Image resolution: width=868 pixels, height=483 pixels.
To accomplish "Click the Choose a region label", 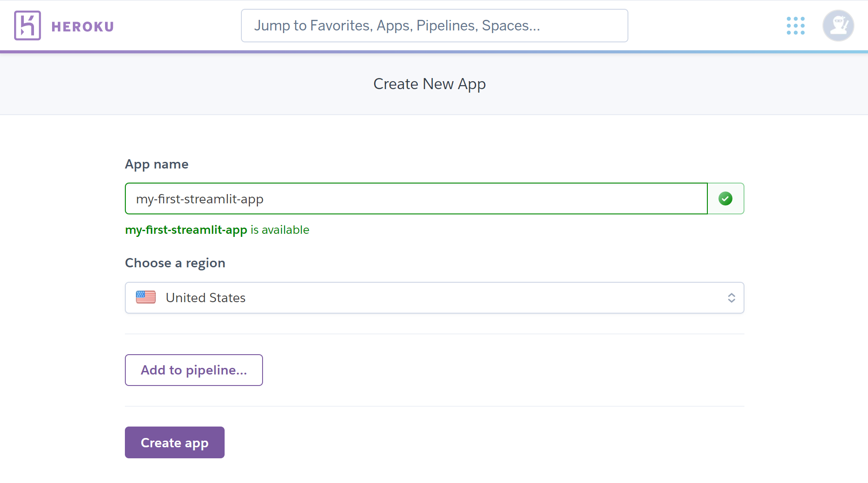I will [175, 263].
